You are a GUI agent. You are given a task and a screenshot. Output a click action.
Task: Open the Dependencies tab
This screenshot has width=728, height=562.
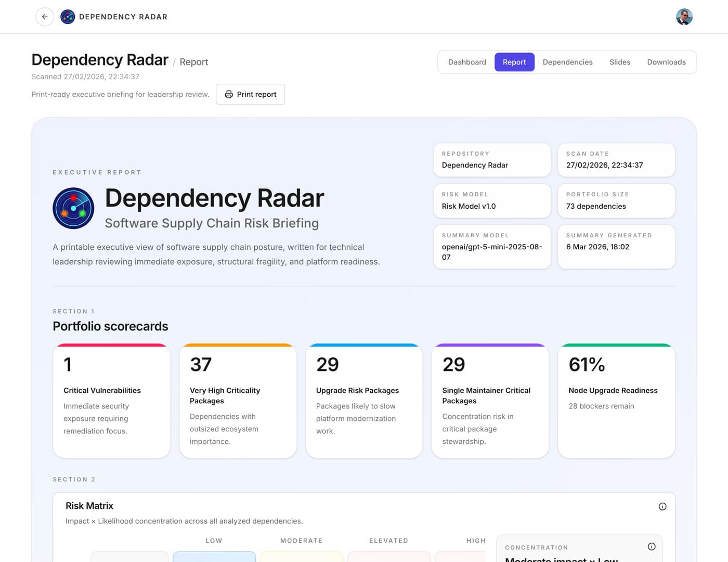click(567, 62)
